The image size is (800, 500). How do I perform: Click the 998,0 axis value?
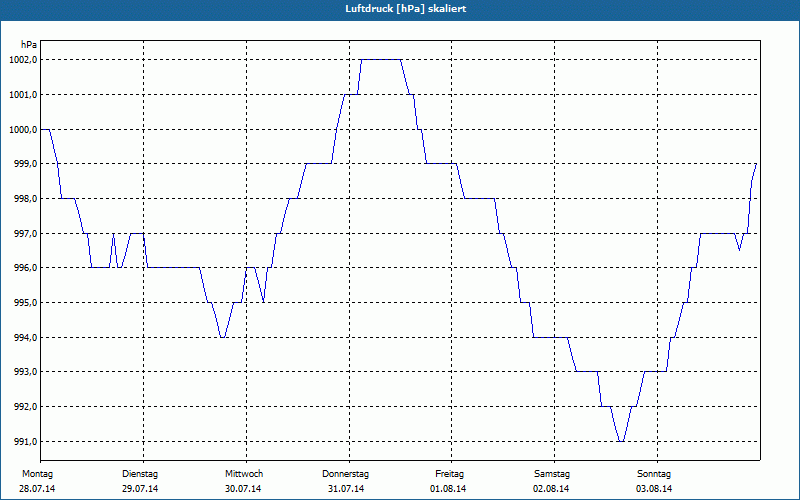pyautogui.click(x=26, y=198)
